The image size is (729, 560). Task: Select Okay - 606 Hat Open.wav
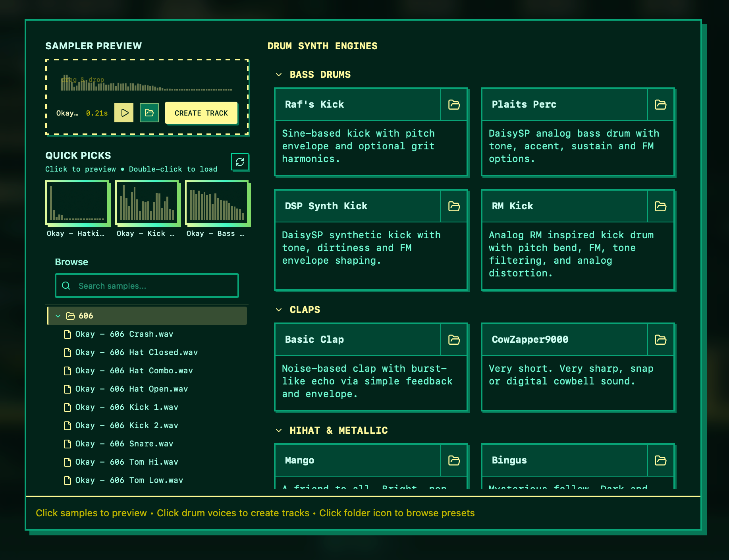coord(131,389)
